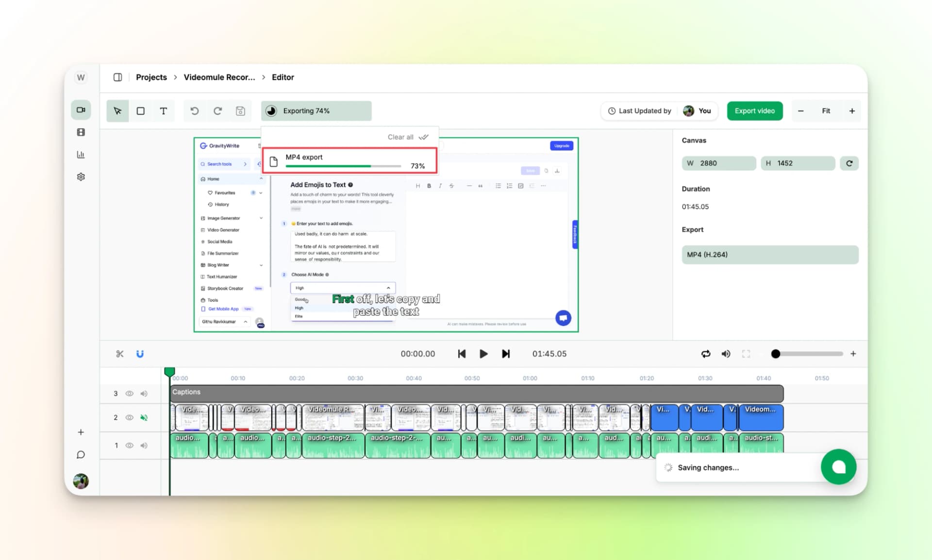Open the Analytics panel icon in sidebar
This screenshot has width=932, height=560.
(81, 154)
